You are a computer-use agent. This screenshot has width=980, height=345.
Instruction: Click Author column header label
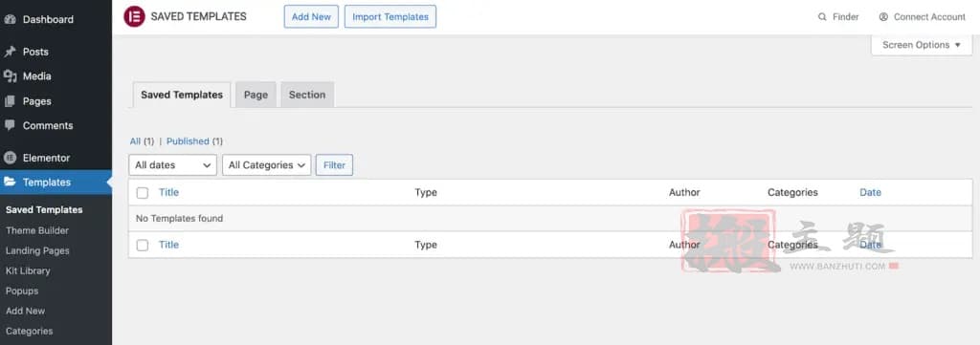click(x=684, y=192)
